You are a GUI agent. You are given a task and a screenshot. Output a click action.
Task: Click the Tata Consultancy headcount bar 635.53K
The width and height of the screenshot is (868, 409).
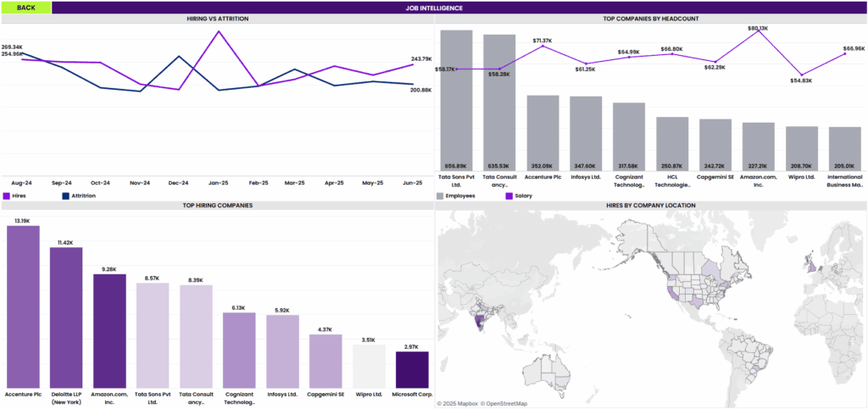pos(499,102)
